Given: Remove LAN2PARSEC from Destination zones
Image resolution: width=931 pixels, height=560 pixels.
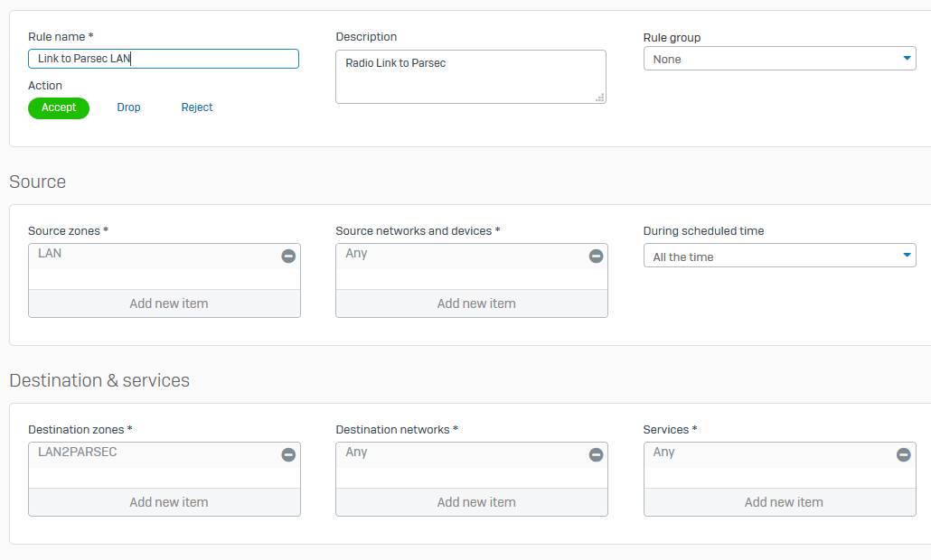Looking at the screenshot, I should pyautogui.click(x=288, y=455).
